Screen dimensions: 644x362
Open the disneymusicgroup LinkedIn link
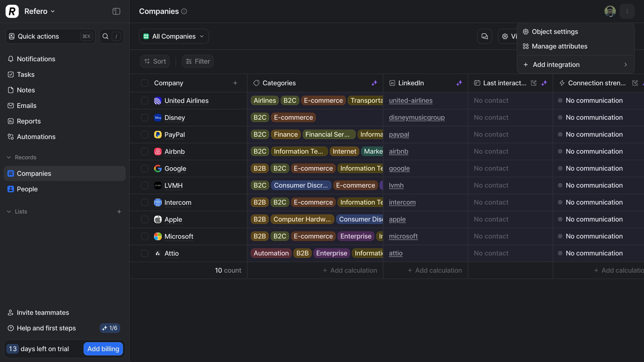click(x=417, y=117)
